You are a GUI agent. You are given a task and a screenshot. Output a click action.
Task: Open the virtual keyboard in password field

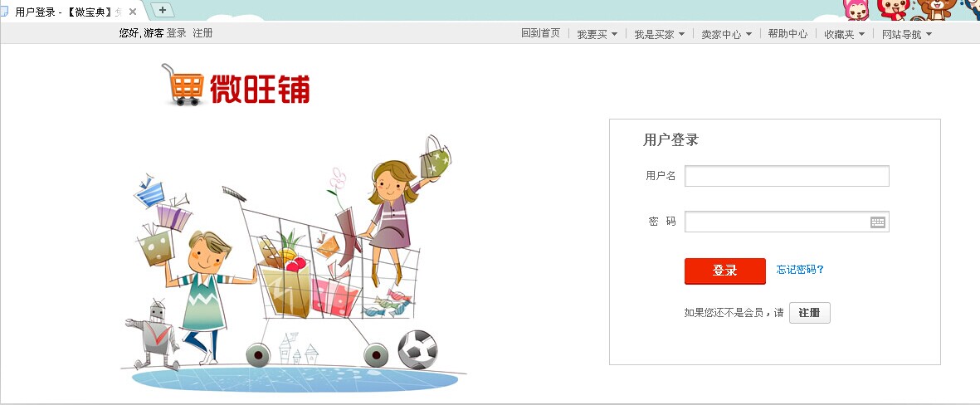pyautogui.click(x=877, y=222)
